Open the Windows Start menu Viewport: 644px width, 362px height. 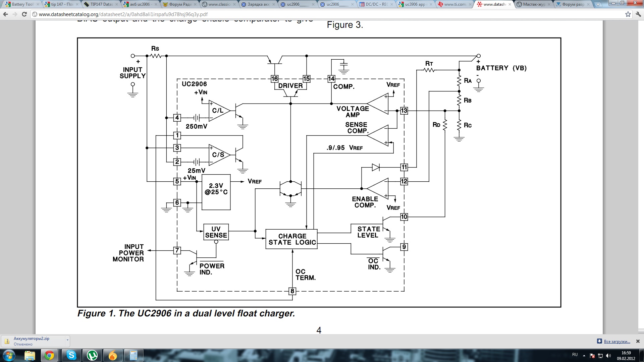[x=9, y=355]
